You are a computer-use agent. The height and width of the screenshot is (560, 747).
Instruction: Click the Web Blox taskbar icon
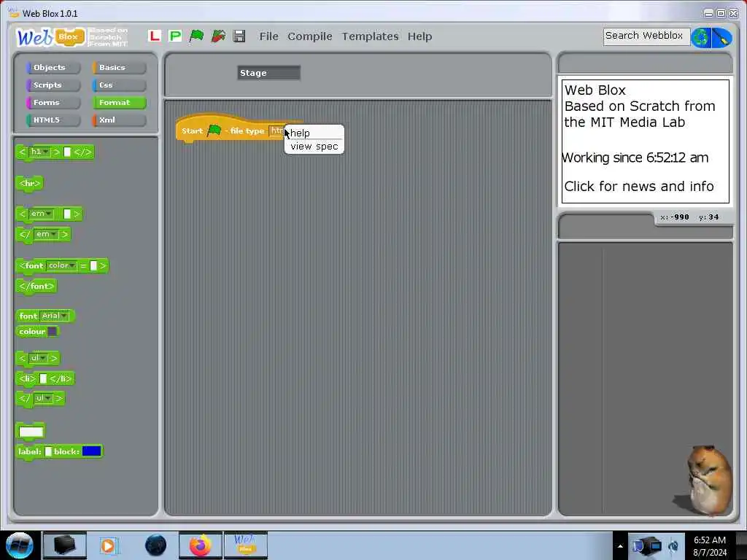click(246, 545)
